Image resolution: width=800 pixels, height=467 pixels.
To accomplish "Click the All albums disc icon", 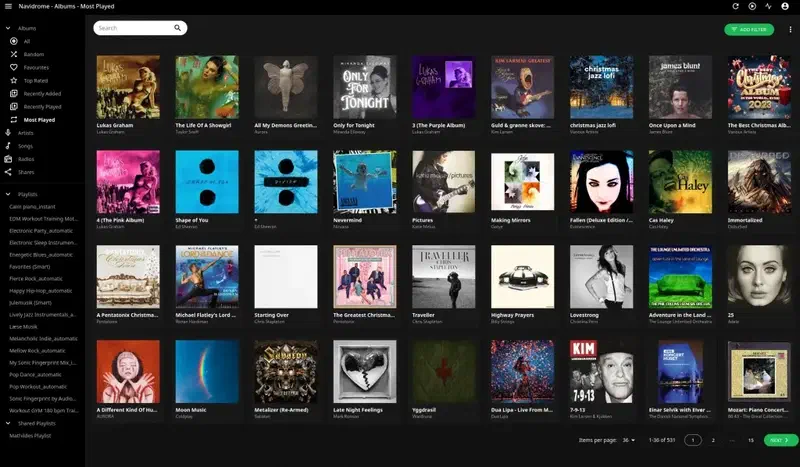I will coord(14,41).
